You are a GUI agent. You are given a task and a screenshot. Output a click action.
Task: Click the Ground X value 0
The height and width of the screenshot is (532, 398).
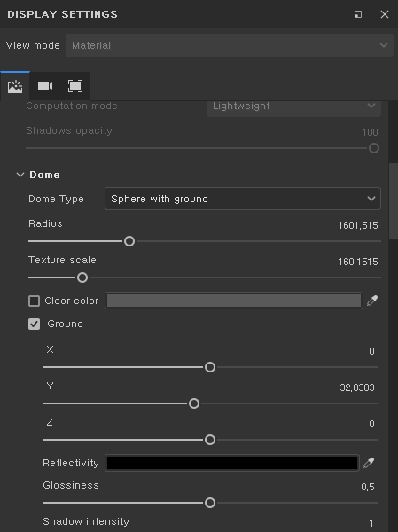click(x=371, y=351)
